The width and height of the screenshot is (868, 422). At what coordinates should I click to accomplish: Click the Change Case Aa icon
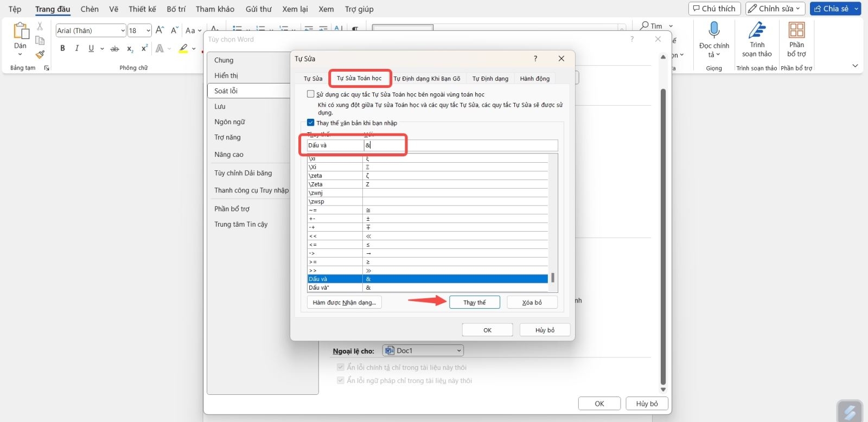click(190, 30)
